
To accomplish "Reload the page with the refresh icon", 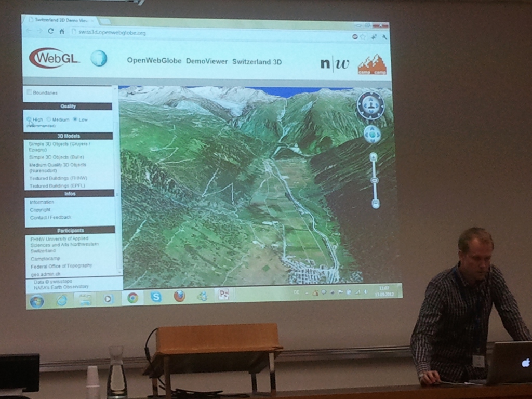I will [51, 32].
